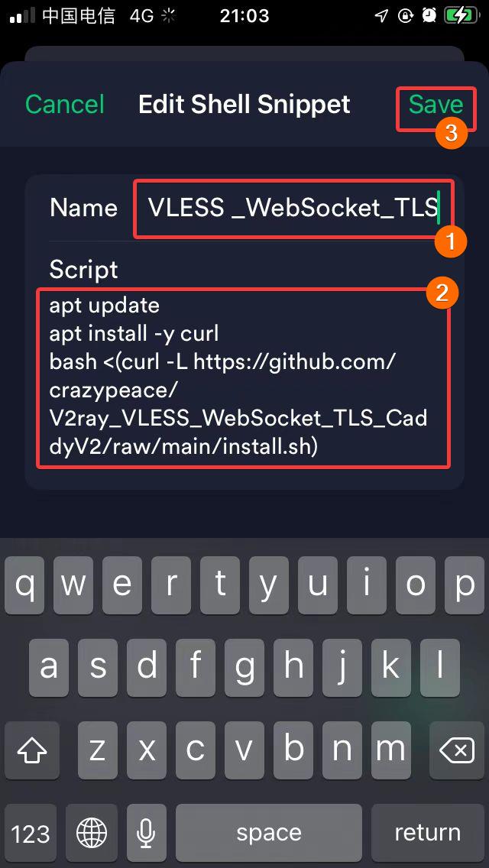Tap the letter p key
This screenshot has width=489, height=868.
coord(464,585)
